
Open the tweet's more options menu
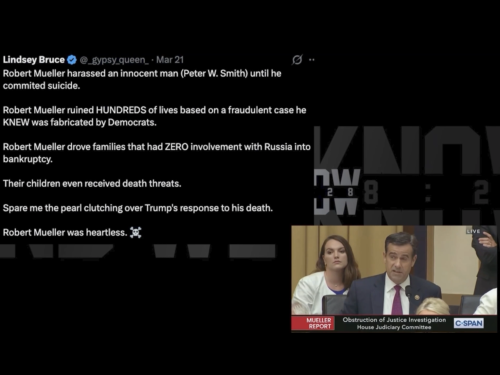pos(312,60)
